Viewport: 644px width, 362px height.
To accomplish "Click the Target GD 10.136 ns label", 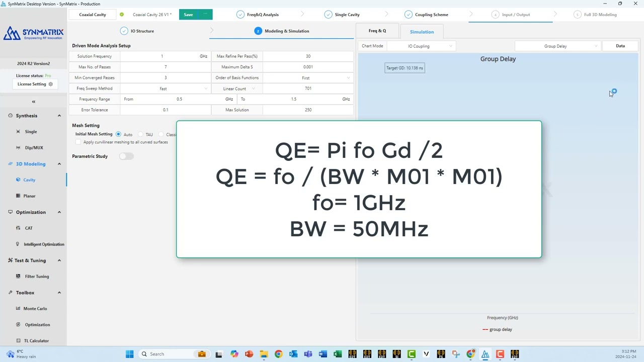I will coord(405,68).
